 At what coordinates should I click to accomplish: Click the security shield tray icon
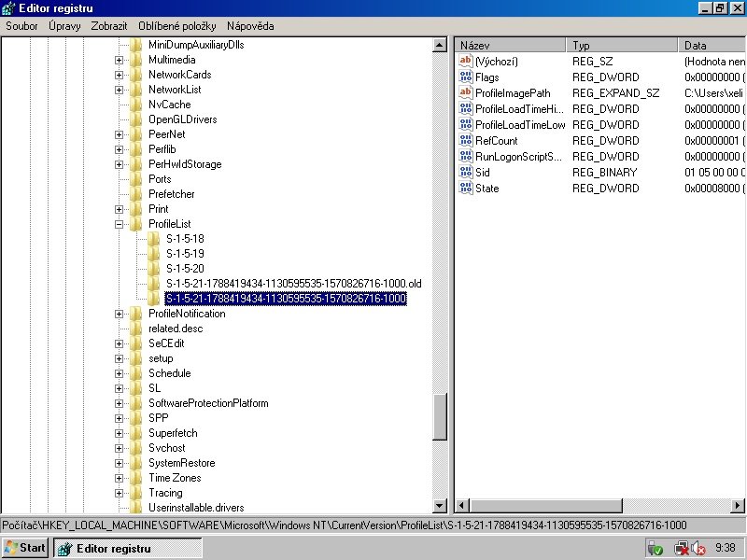[655, 549]
